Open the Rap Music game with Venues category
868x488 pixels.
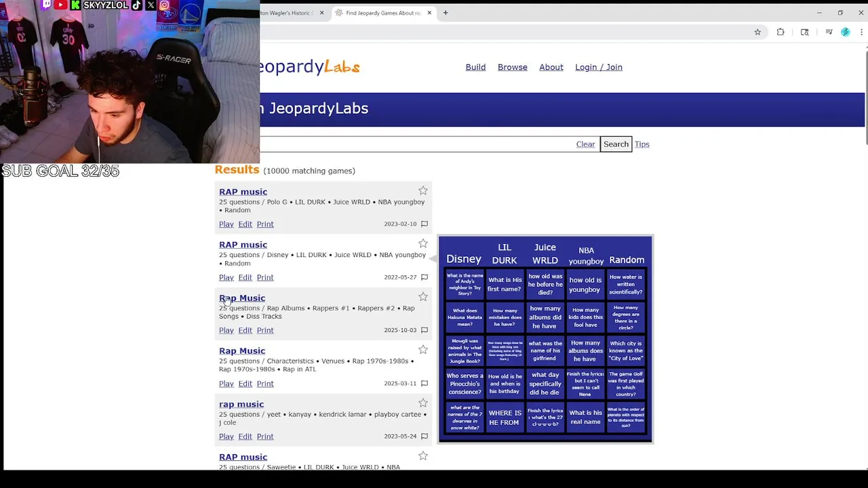pyautogui.click(x=242, y=351)
